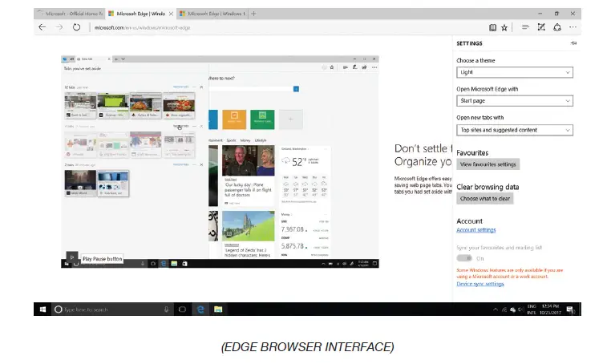This screenshot has height=364, width=611.
Task: Show hidden tray icons chevron
Action: coord(496,309)
